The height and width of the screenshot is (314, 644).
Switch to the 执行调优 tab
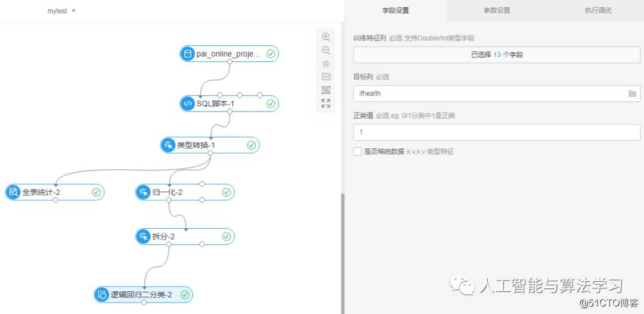598,11
